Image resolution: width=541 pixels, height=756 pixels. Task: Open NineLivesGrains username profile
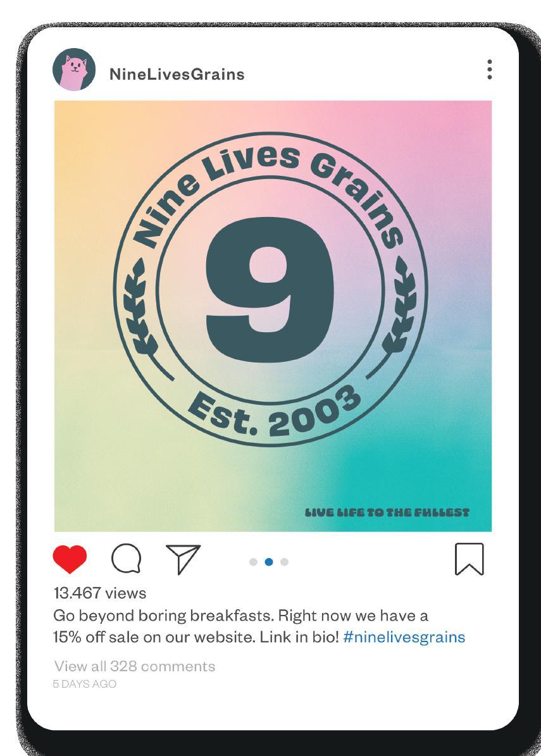tap(177, 74)
